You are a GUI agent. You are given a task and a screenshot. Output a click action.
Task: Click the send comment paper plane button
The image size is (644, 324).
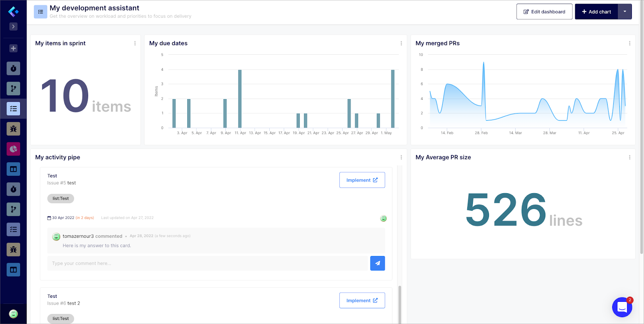coord(377,263)
